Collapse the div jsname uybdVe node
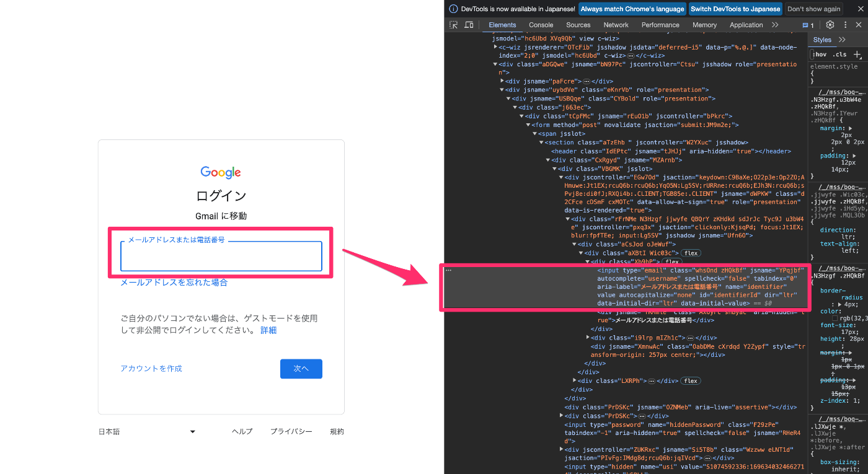 coord(502,90)
